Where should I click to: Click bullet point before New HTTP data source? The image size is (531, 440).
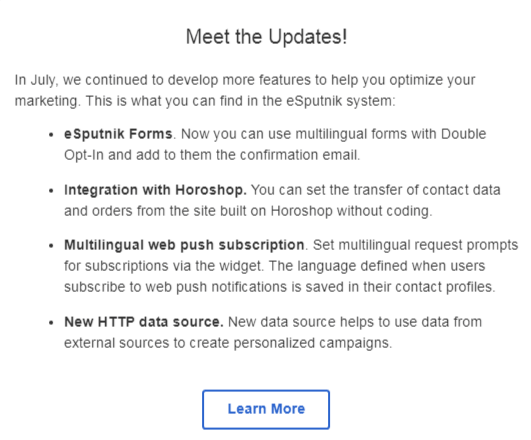(x=51, y=323)
